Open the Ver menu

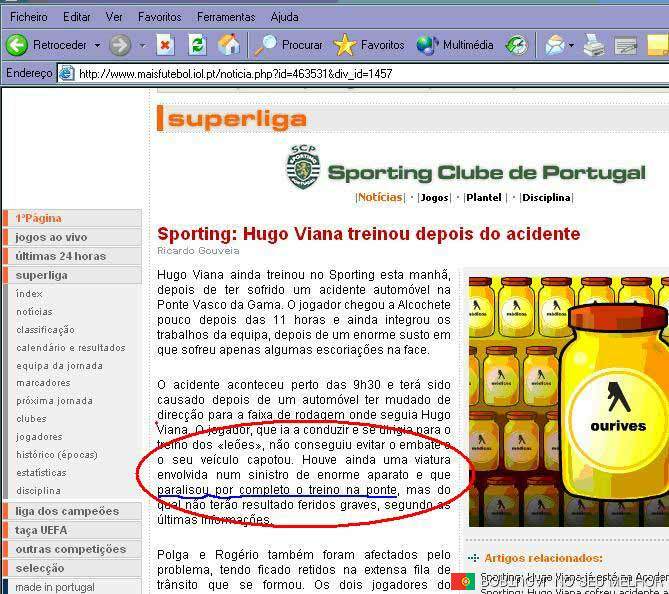pyautogui.click(x=114, y=17)
